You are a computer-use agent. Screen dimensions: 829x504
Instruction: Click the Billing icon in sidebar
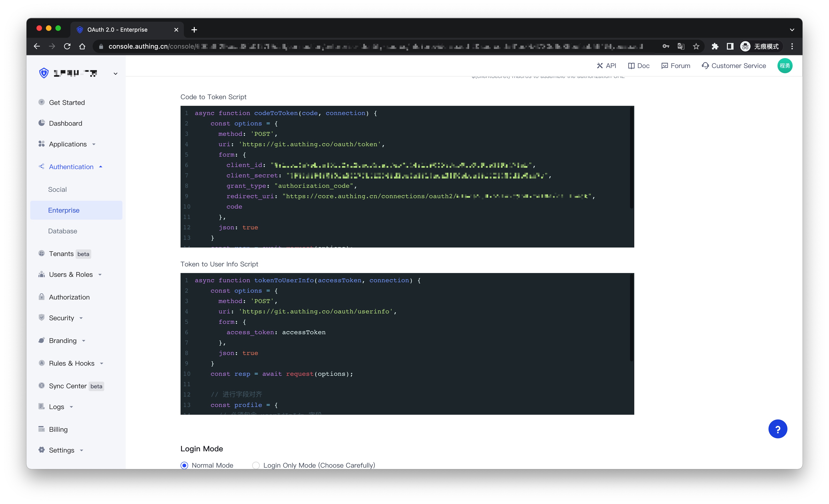(x=41, y=429)
